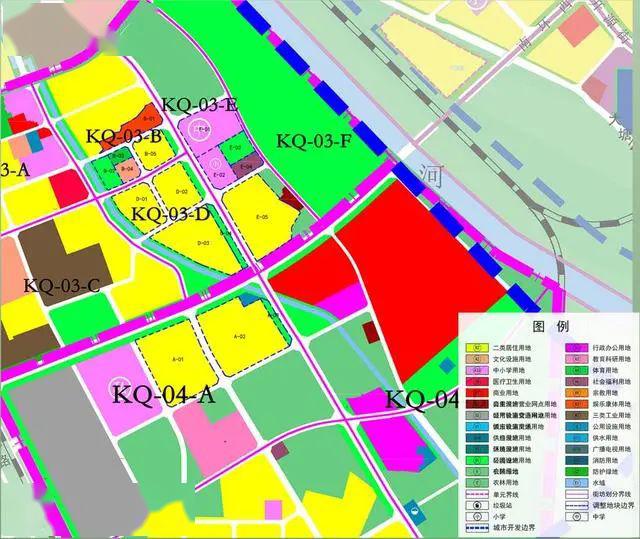Click the KQ-03-E zone label
The height and width of the screenshot is (539, 640).
(200, 105)
